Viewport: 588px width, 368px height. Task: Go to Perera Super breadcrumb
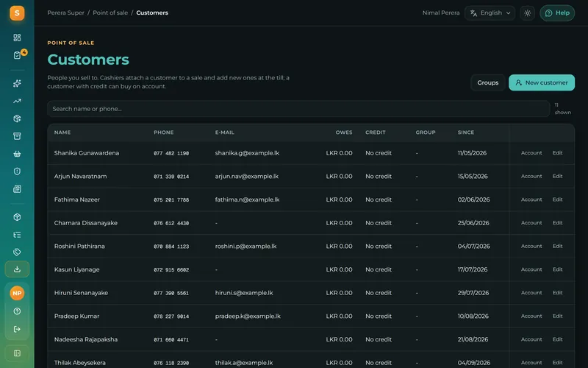[65, 13]
